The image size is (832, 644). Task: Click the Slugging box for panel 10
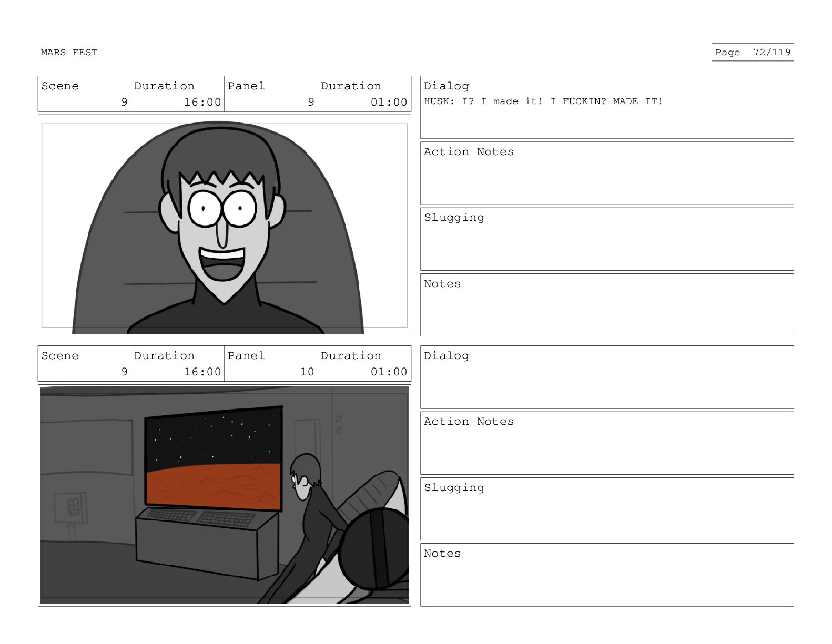pos(607,509)
